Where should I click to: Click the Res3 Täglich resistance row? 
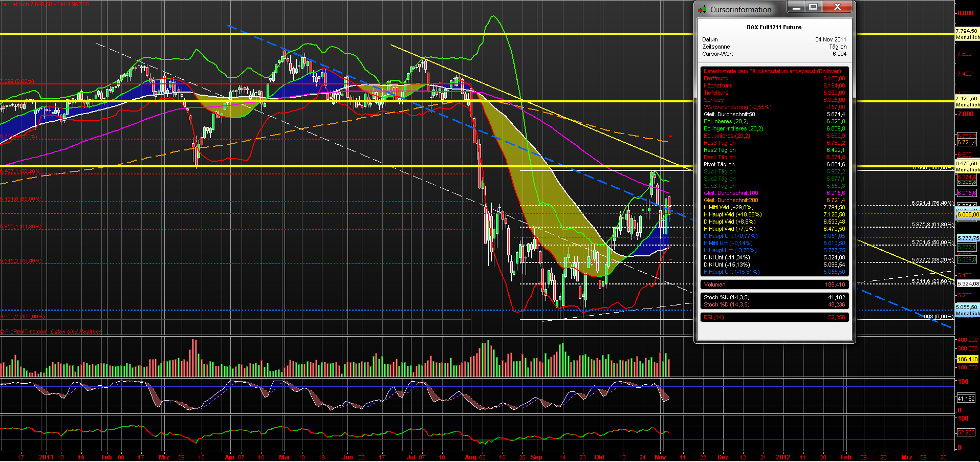tap(720, 143)
